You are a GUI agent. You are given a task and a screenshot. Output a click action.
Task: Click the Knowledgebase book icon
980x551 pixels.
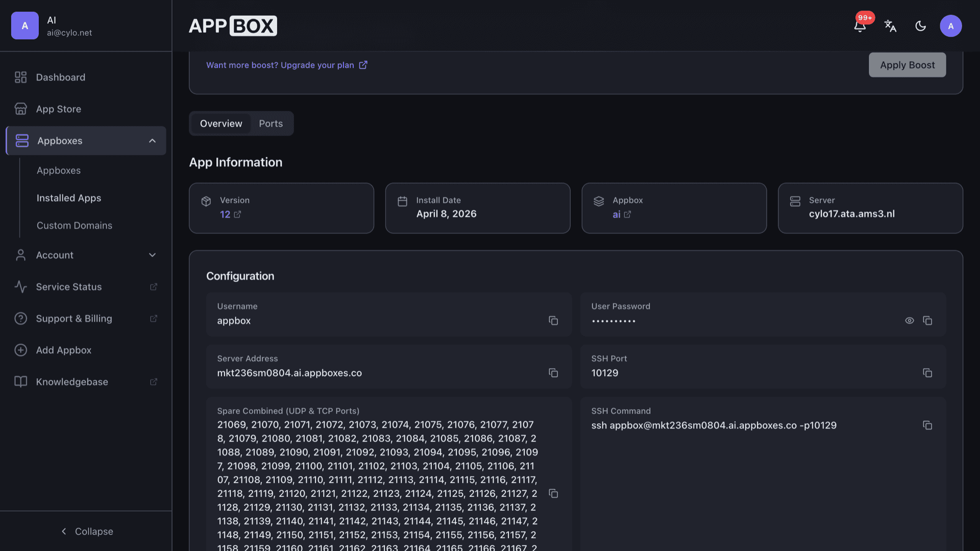(20, 382)
